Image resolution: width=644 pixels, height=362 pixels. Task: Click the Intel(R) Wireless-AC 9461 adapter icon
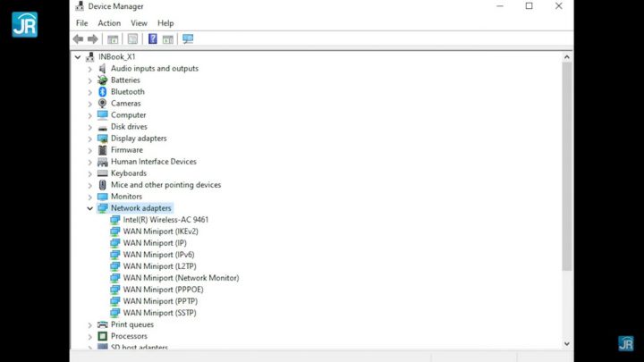pyautogui.click(x=115, y=220)
